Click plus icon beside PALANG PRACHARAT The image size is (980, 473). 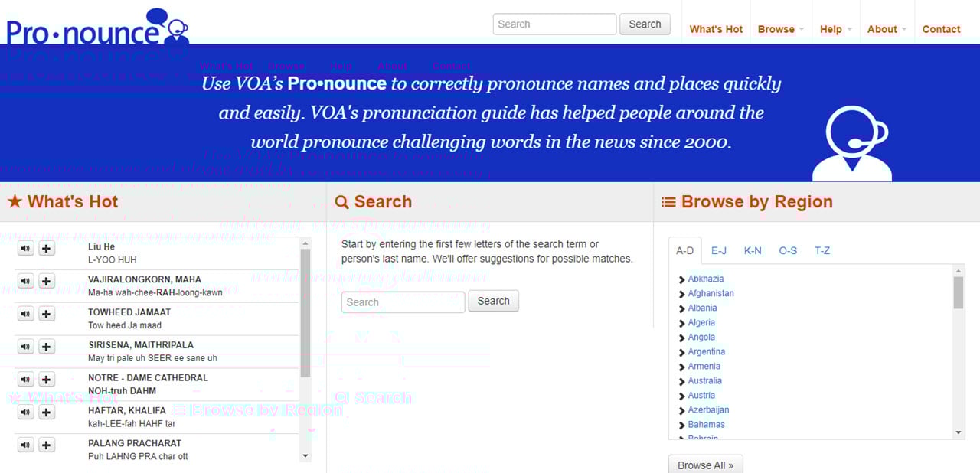click(x=47, y=445)
